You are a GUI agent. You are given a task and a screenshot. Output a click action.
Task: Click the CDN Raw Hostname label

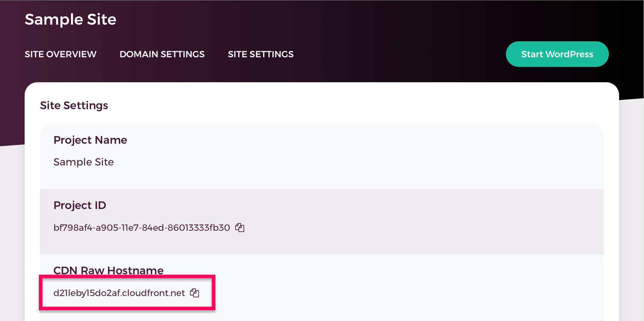(x=108, y=270)
